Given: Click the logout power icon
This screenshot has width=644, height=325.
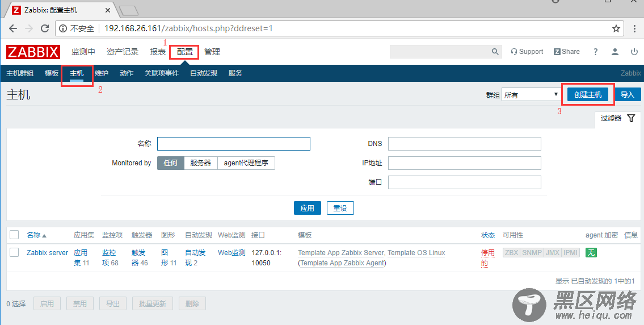Looking at the screenshot, I should [634, 52].
